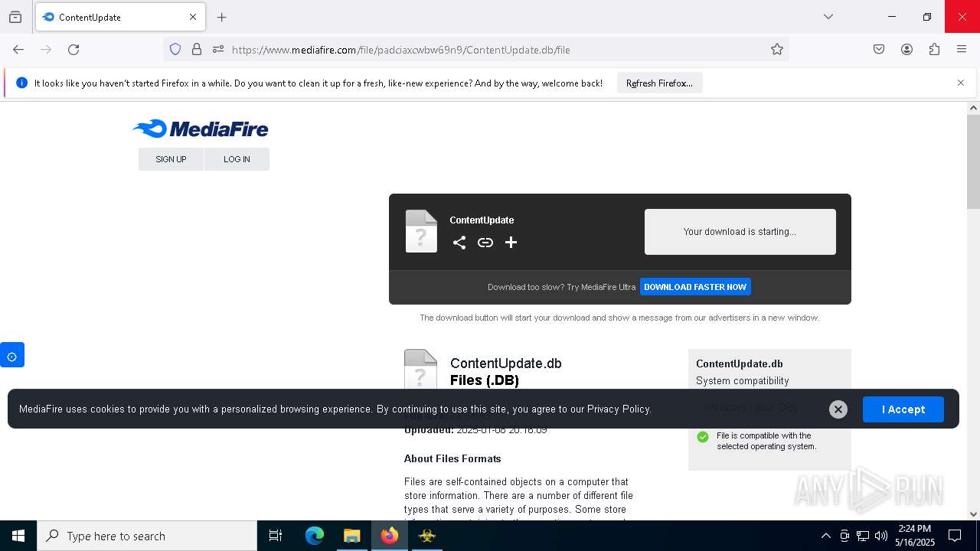This screenshot has height=551, width=980.
Task: Click the page vertical scrollbar thumb
Action: click(x=973, y=161)
